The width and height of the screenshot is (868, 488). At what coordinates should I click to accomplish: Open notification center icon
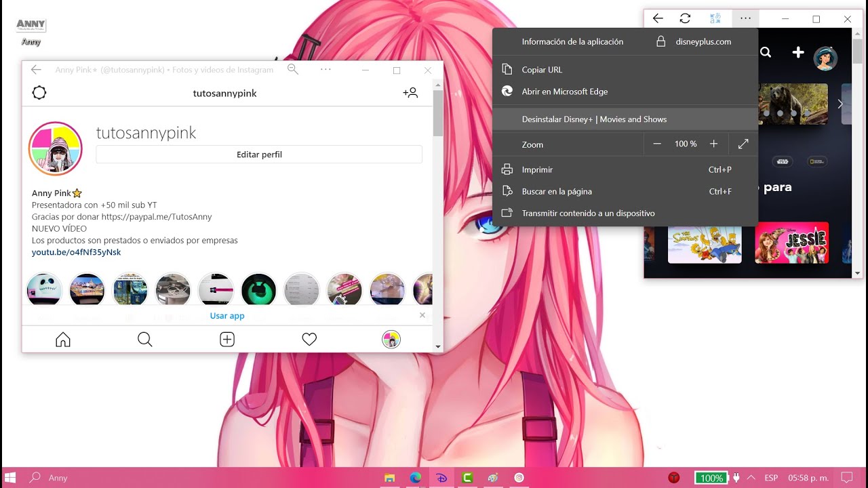[x=846, y=478]
